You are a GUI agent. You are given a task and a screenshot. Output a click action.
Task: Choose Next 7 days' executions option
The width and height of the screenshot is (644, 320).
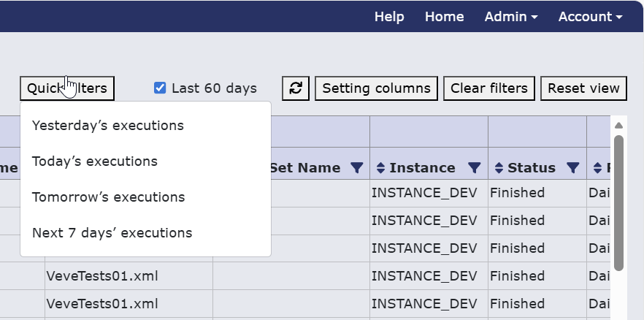[112, 232]
